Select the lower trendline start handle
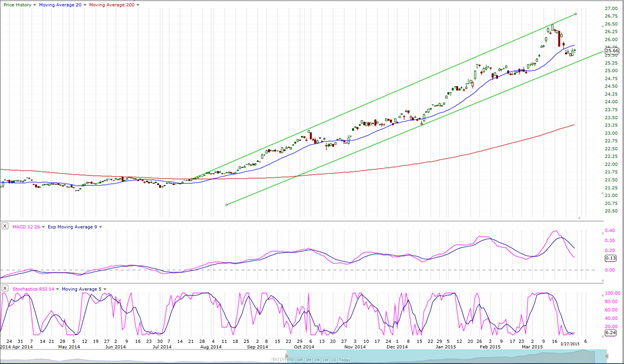624x364 pixels. [x=226, y=204]
